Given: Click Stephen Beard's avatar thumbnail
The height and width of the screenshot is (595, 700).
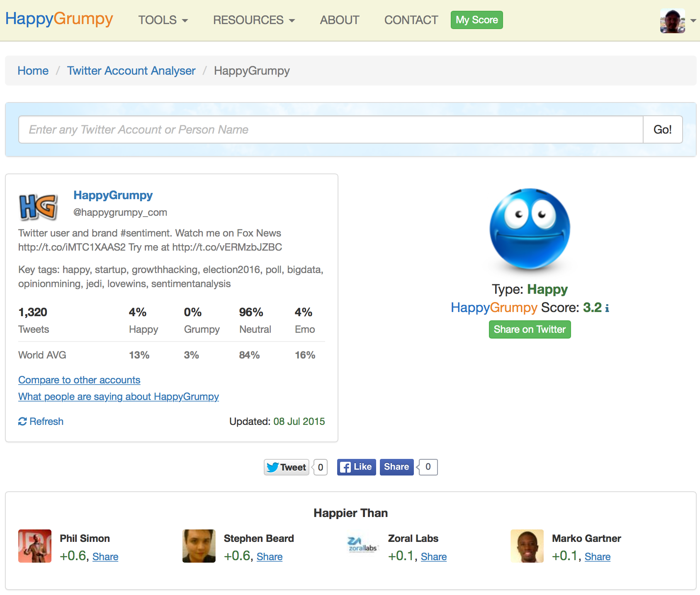Looking at the screenshot, I should (199, 546).
